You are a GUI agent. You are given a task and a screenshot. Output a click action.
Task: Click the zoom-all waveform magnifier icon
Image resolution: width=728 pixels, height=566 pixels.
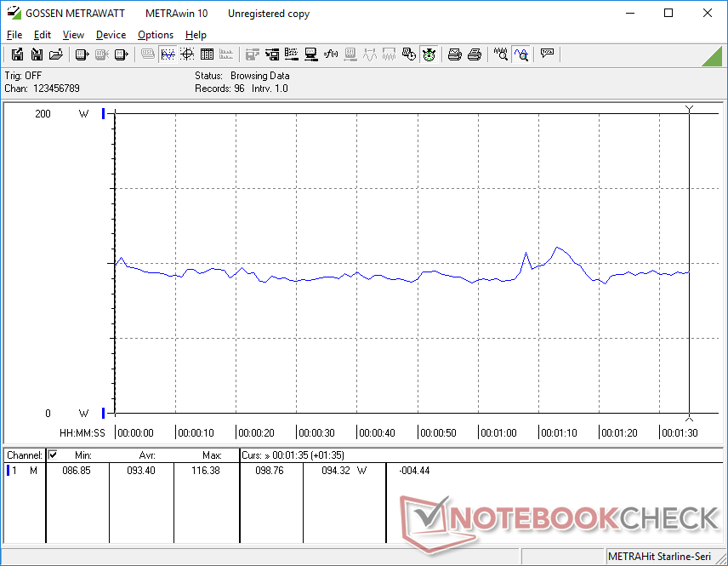tap(500, 54)
